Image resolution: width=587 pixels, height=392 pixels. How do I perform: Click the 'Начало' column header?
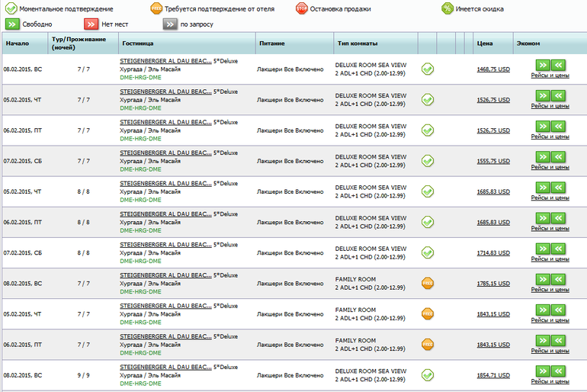tap(17, 43)
